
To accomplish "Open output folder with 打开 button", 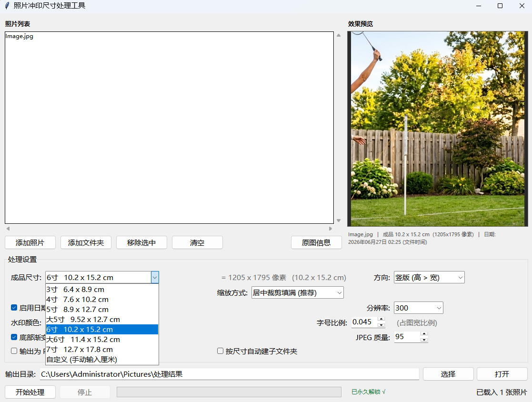I will click(x=502, y=374).
